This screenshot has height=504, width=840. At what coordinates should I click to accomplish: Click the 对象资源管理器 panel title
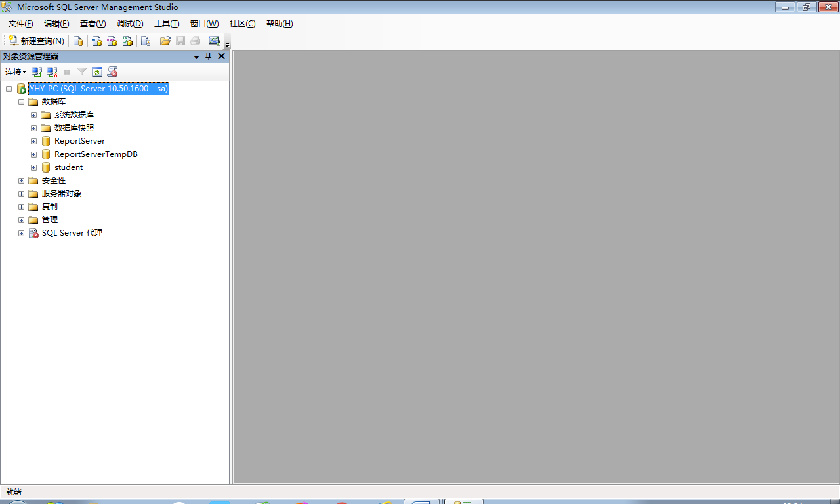[31, 56]
